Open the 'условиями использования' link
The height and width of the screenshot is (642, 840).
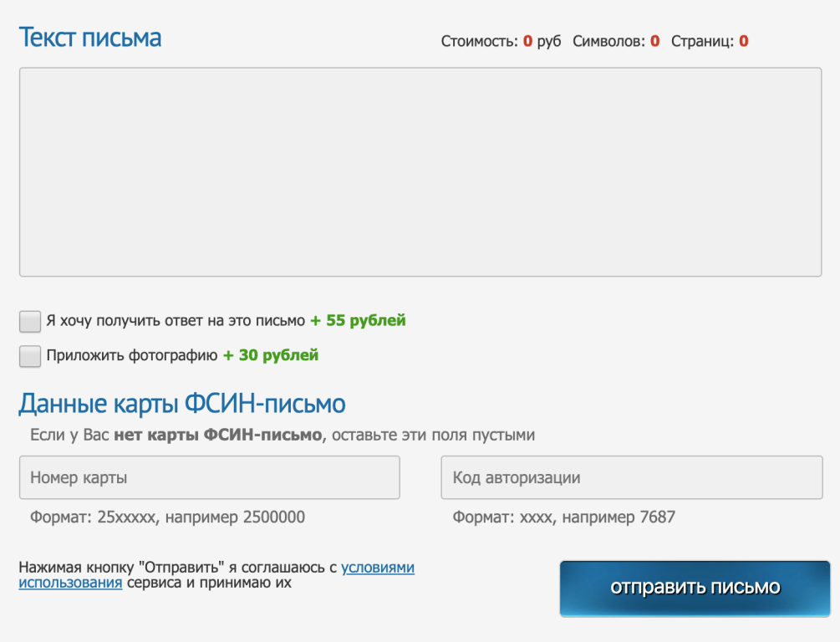[377, 568]
